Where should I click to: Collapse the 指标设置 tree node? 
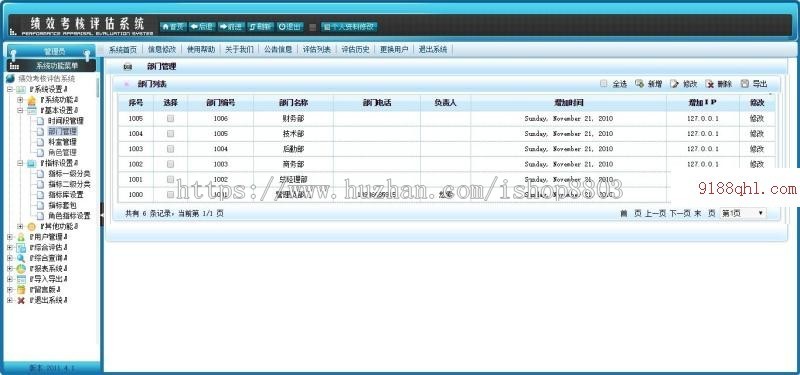click(x=20, y=163)
